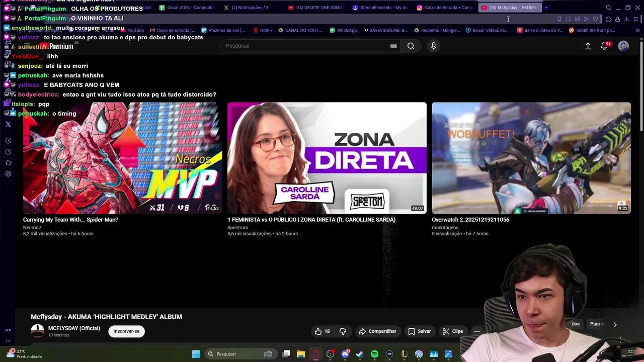This screenshot has height=362, width=644.
Task: Open video title Carrying My Team With... Spider-Man?
Action: pyautogui.click(x=70, y=220)
